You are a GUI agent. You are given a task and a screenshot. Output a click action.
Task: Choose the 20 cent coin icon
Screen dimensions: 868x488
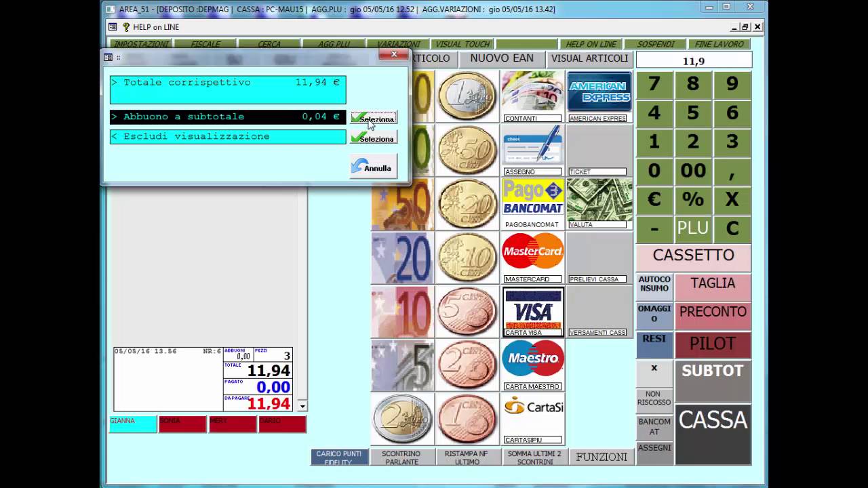(467, 204)
